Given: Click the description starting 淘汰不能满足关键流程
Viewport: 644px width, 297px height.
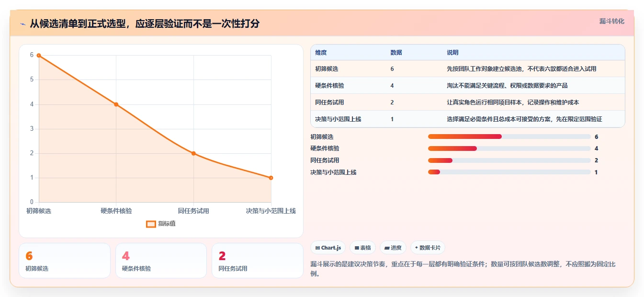Looking at the screenshot, I should tap(507, 86).
